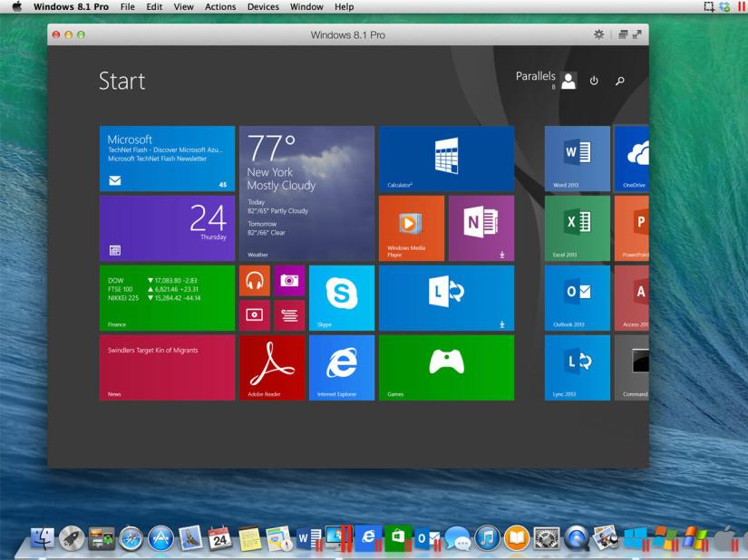Click the Parallels settings gear
Screen dimensions: 748x560
click(597, 34)
